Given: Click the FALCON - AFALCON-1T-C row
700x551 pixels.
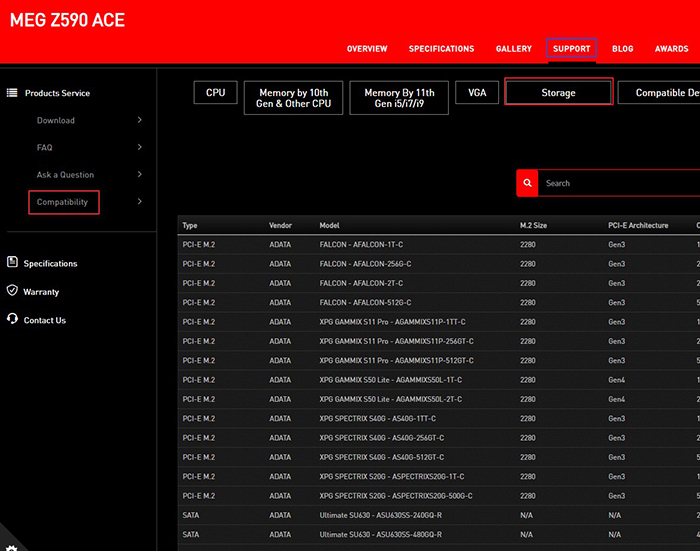Looking at the screenshot, I should coord(439,245).
